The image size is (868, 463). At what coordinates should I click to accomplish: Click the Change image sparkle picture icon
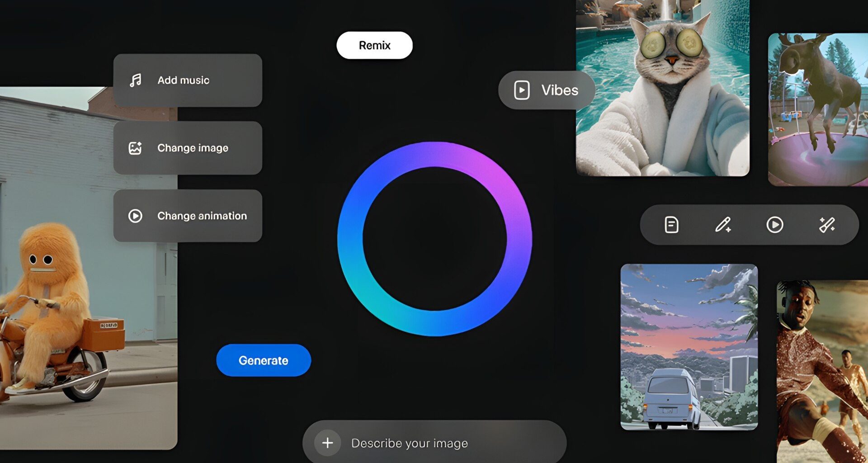pyautogui.click(x=135, y=148)
